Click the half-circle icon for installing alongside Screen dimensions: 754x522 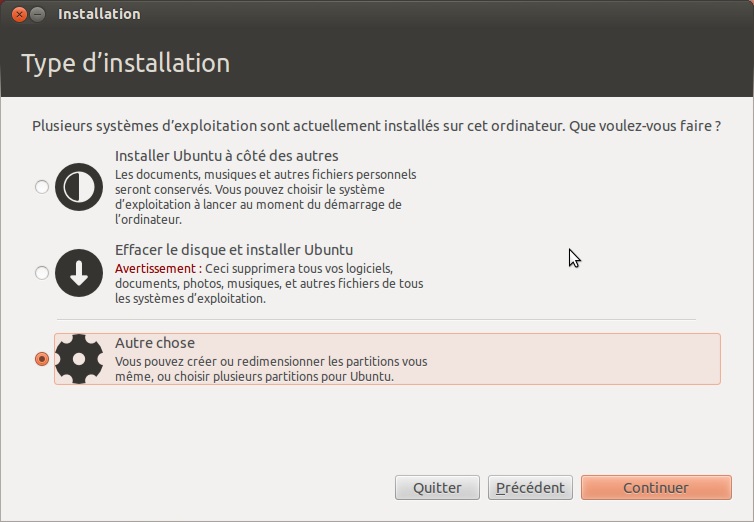coord(79,187)
